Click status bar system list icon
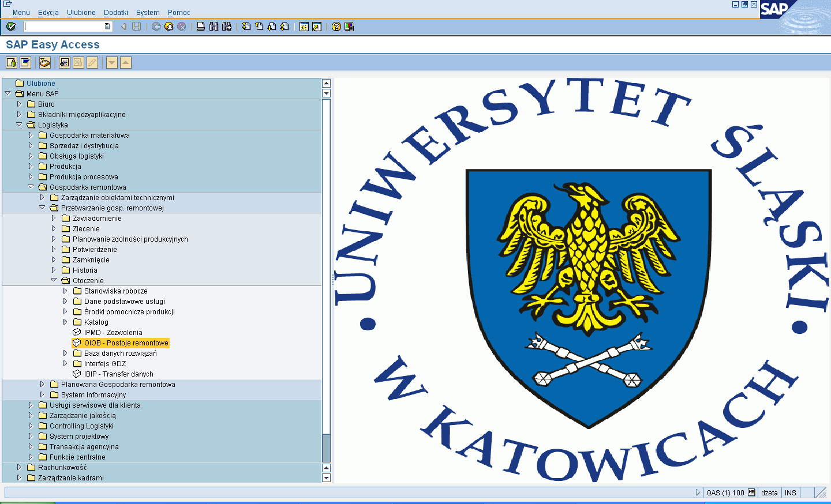This screenshot has width=831, height=504. pos(751,492)
